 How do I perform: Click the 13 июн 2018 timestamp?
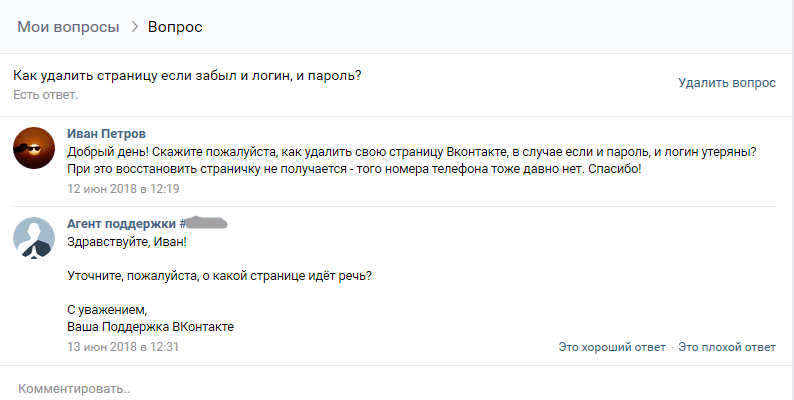click(x=123, y=347)
